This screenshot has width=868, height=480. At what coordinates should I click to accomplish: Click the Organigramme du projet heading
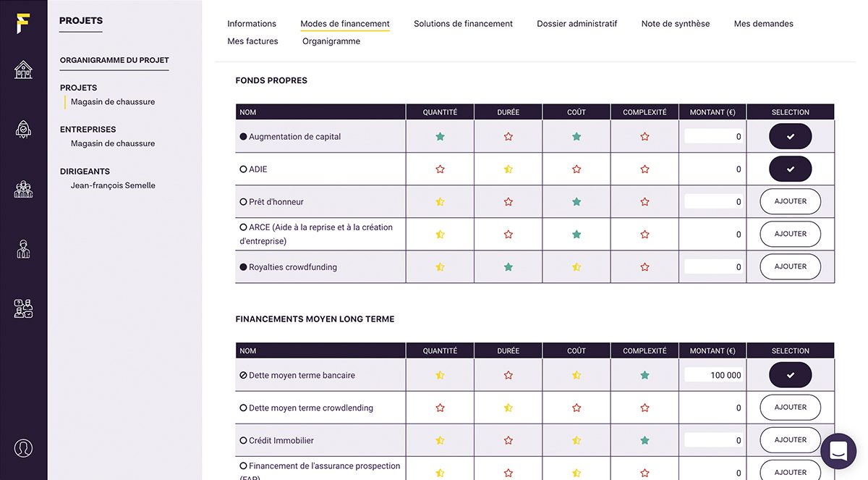pos(114,60)
